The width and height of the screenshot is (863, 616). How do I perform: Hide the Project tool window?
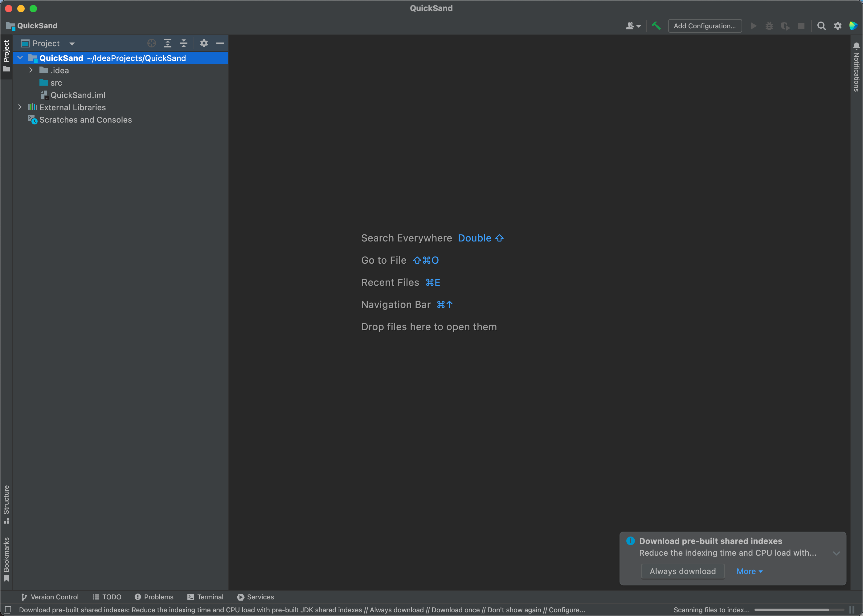tap(220, 43)
